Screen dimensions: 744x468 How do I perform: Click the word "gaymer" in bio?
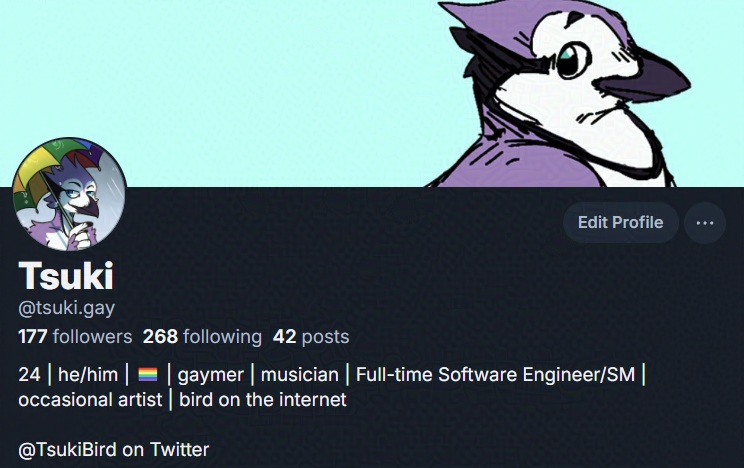[211, 375]
